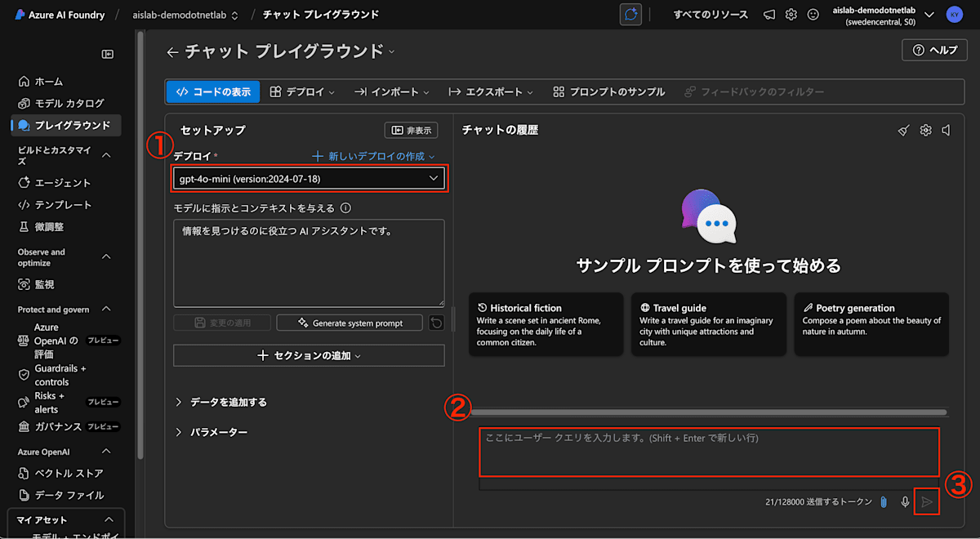Open ベクトル ストア in the sidebar
The image size is (980, 539).
click(x=60, y=474)
